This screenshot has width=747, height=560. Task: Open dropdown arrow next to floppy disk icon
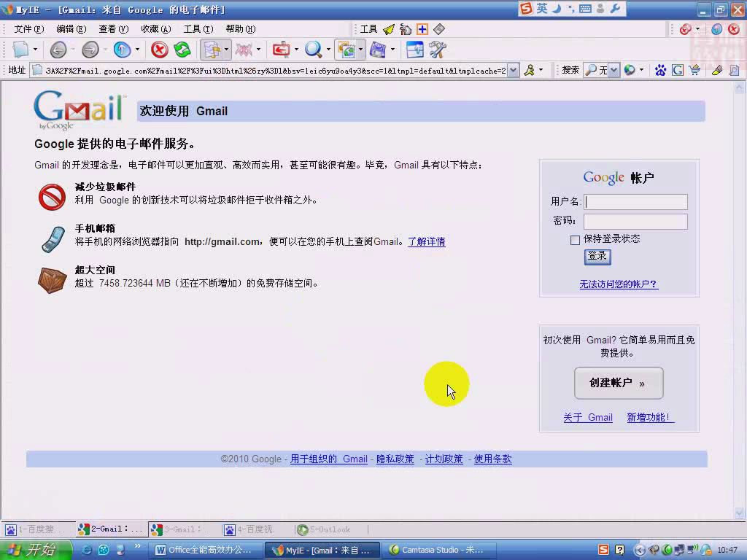click(392, 50)
